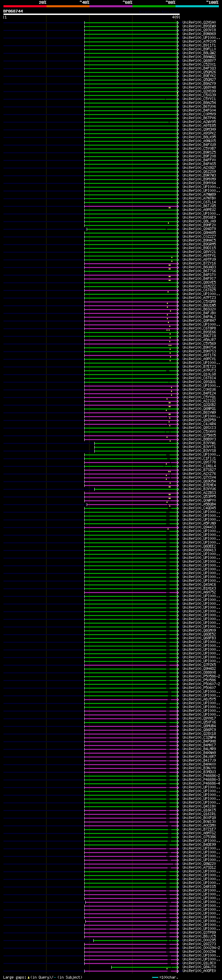Select hit label UniRef100_B9HY64
222x980 pixels.
pos(199,183)
